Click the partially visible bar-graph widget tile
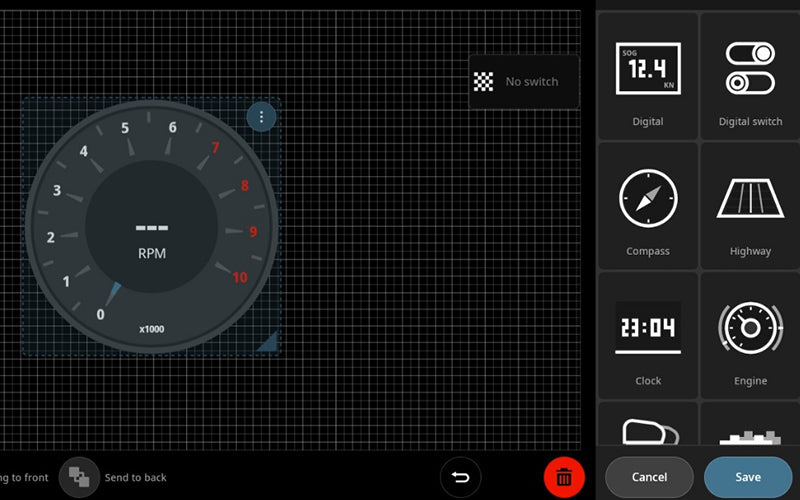800x500 pixels. 750,430
